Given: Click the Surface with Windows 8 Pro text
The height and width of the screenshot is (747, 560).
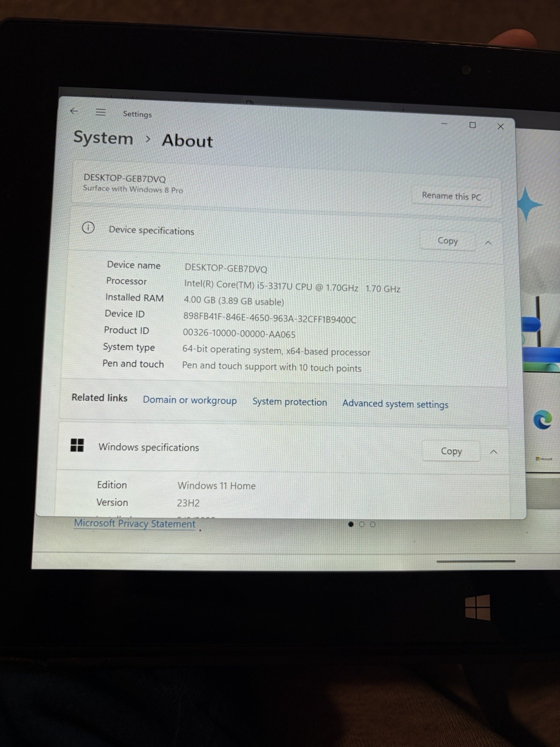Looking at the screenshot, I should [x=133, y=189].
